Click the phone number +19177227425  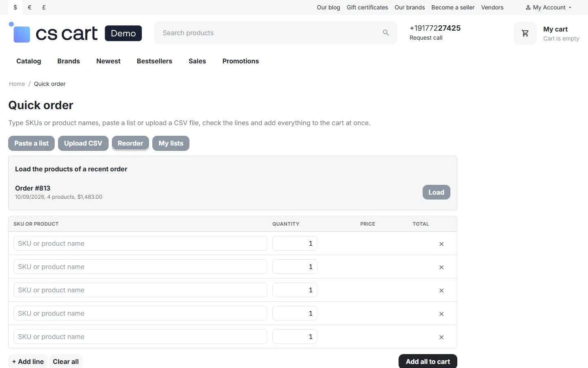[x=435, y=28]
